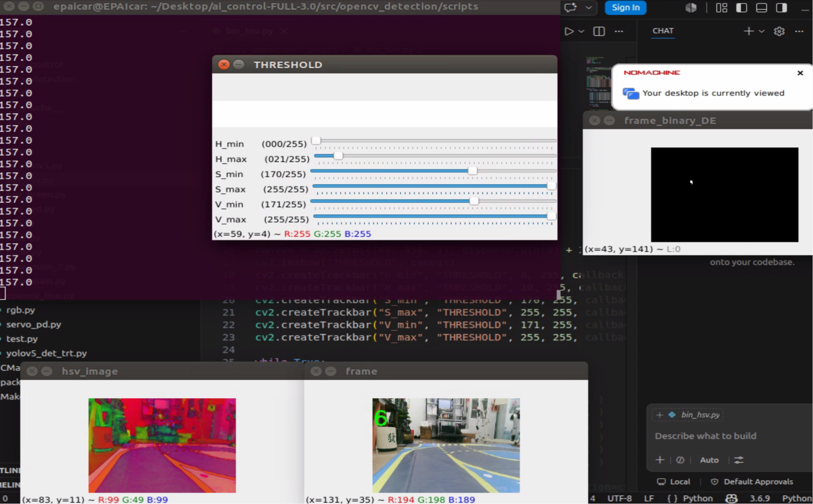Click the V_max trackbar handle
This screenshot has height=504, width=813.
click(x=551, y=216)
